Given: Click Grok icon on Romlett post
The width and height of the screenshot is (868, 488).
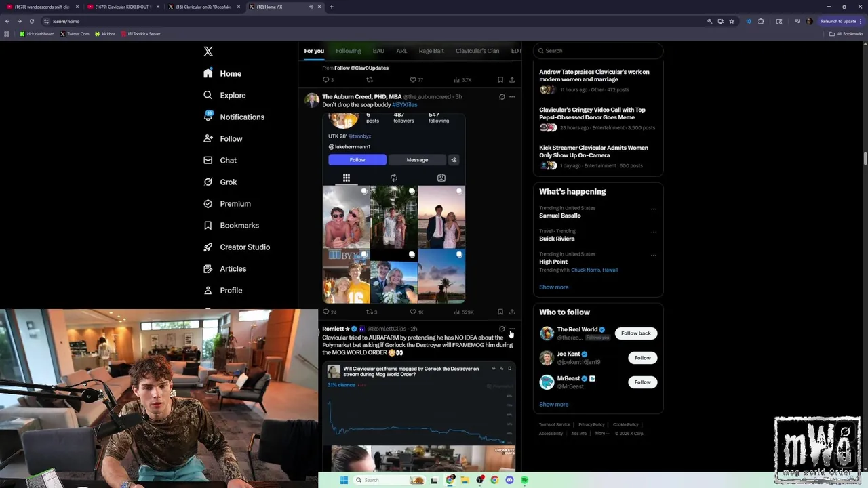Looking at the screenshot, I should 502,329.
